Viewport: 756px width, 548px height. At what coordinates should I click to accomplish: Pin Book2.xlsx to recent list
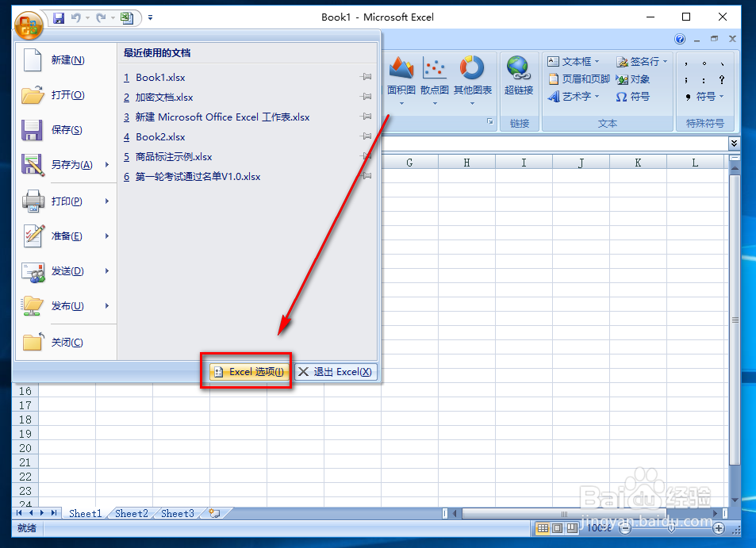click(366, 136)
